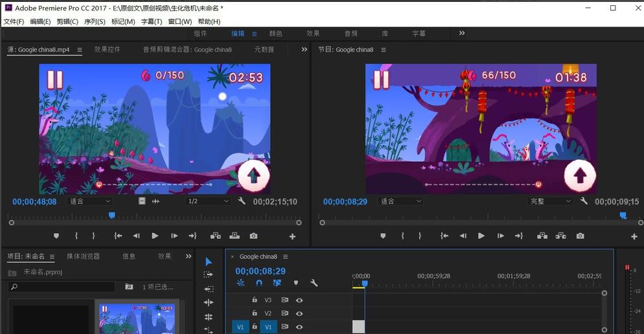Go to Out point in Program monitor
Viewport: 644px width, 334px height.
click(x=519, y=236)
